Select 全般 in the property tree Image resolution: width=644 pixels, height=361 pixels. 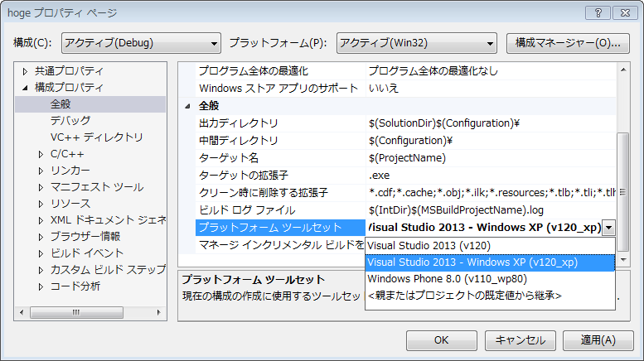coord(61,104)
